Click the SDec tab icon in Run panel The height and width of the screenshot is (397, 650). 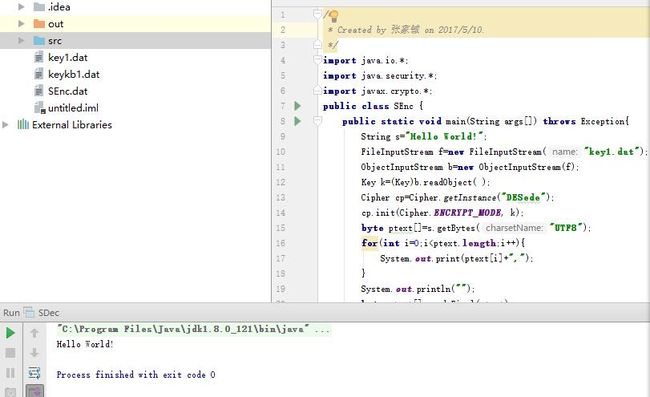pyautogui.click(x=29, y=312)
